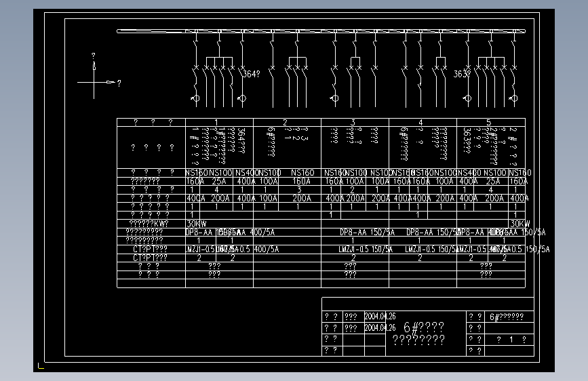Select the column header numbered 3
Viewport: 588px width, 381px height.
click(353, 122)
